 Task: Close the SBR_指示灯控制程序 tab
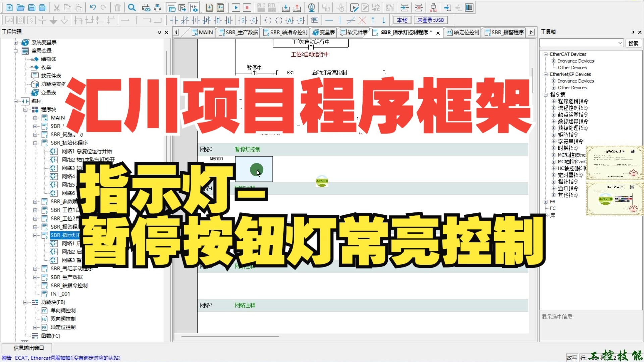438,33
